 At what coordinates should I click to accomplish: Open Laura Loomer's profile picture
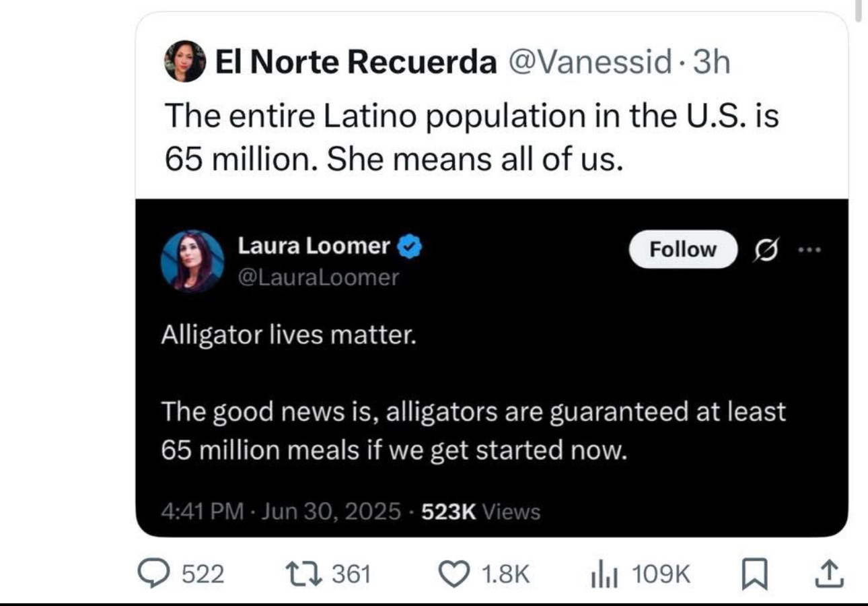point(192,262)
